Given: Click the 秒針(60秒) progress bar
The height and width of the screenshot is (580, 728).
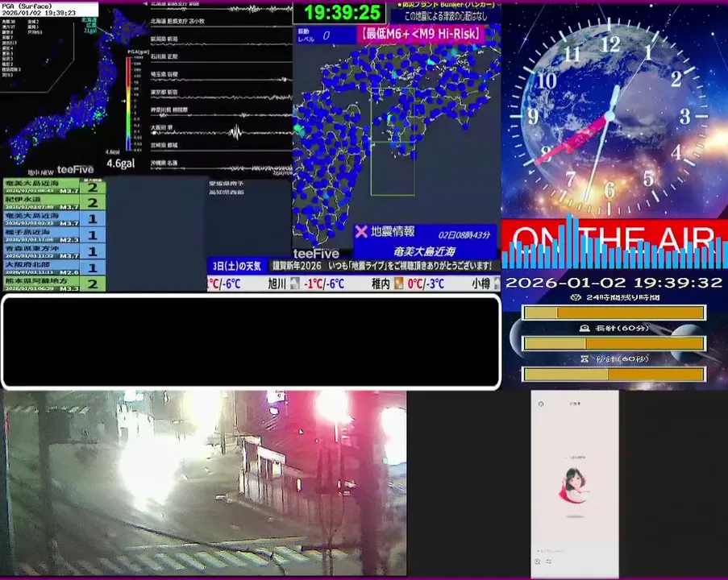Looking at the screenshot, I should coord(614,374).
